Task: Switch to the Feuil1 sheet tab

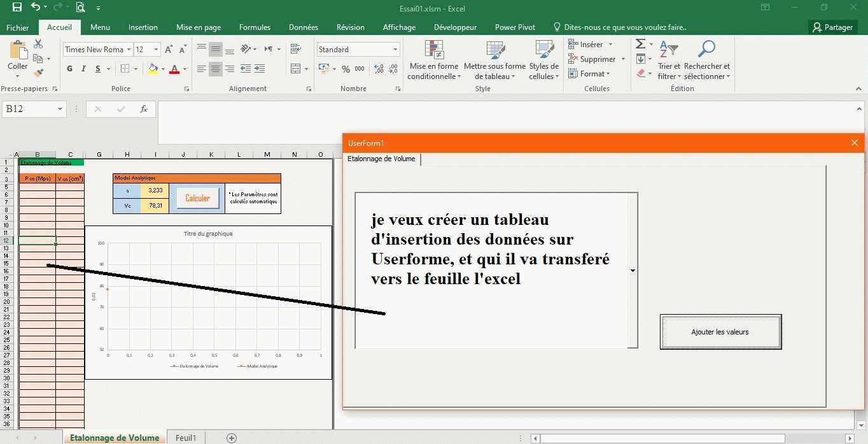Action: click(x=186, y=438)
